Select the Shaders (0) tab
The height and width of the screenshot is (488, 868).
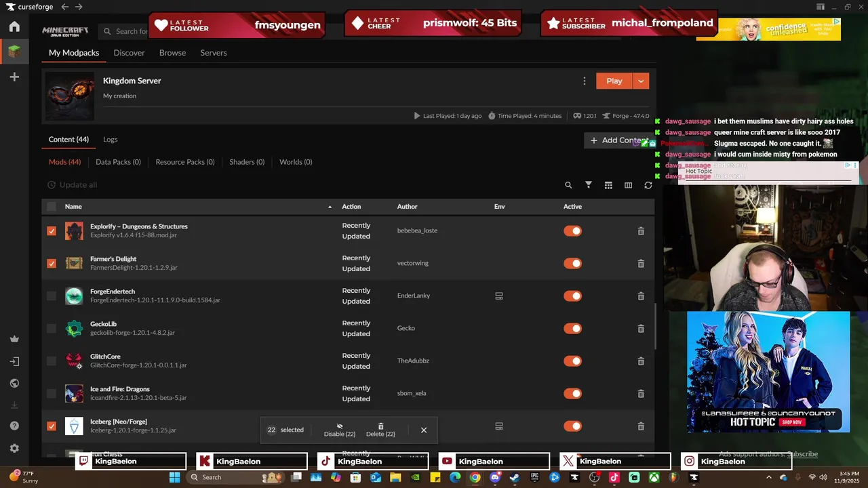click(247, 162)
